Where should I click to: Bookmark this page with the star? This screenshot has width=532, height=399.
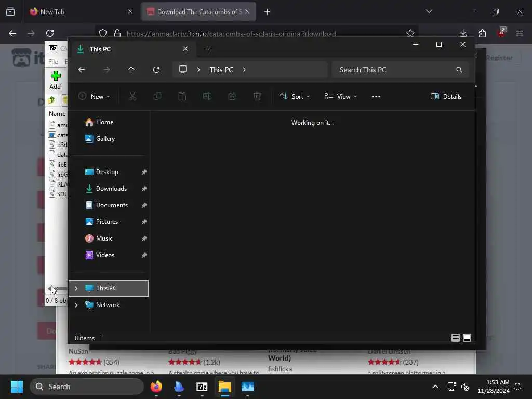[410, 33]
